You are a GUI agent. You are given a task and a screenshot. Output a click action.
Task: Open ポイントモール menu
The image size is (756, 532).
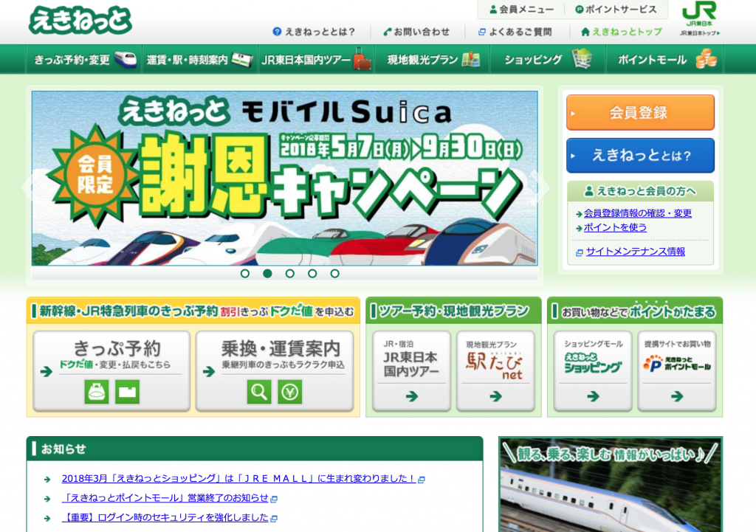click(665, 59)
